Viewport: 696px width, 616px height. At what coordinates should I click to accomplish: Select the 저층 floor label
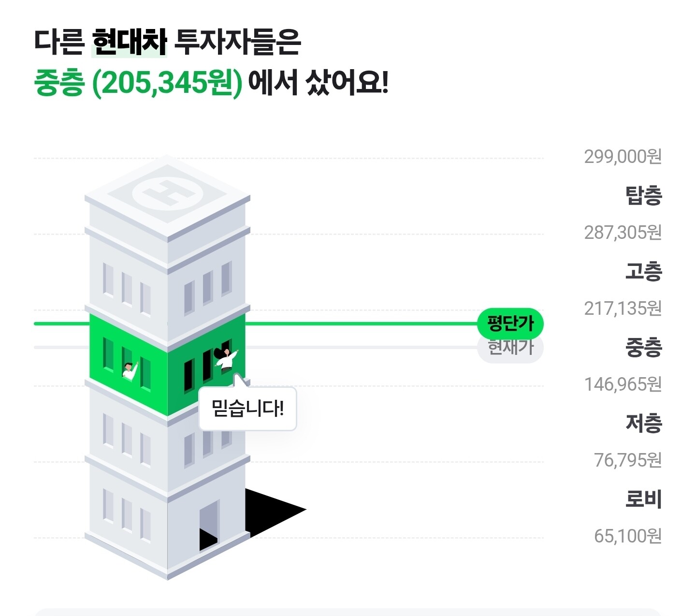coord(643,423)
